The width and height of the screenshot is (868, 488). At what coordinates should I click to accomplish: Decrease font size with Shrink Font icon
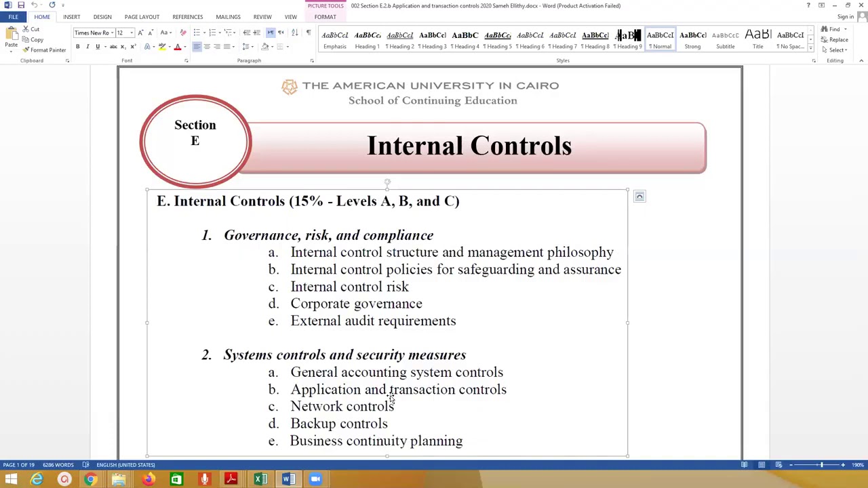pos(150,33)
